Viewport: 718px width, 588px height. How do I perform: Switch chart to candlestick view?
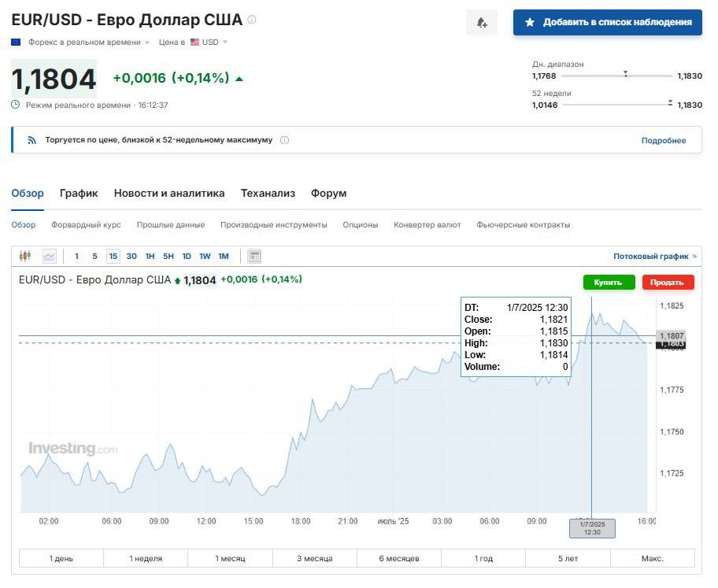[25, 256]
